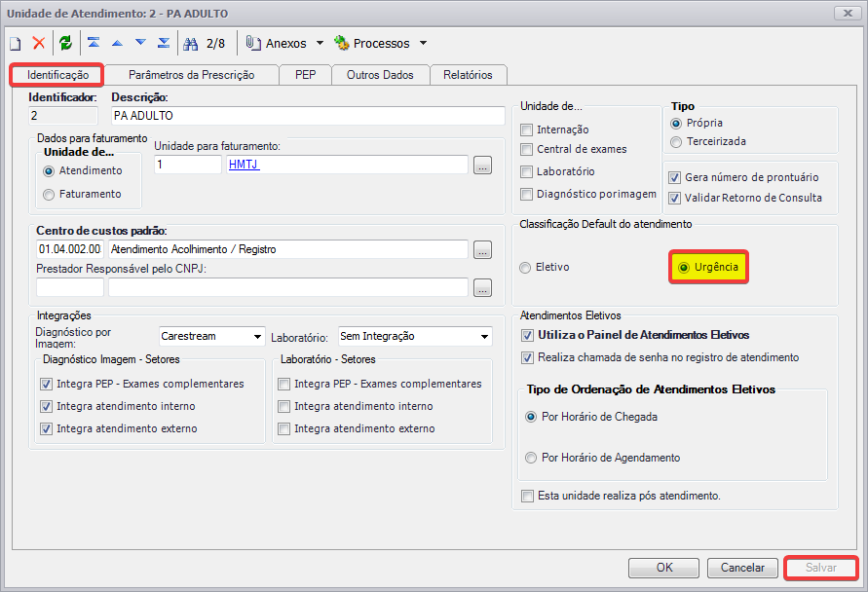Open the Relatórios tab
The height and width of the screenshot is (592, 868).
pos(468,75)
